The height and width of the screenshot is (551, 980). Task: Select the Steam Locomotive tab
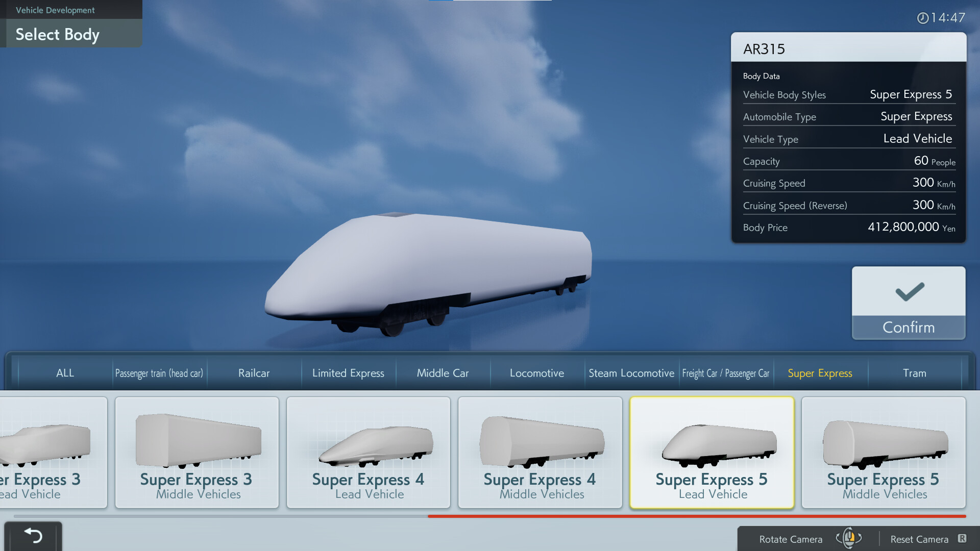pyautogui.click(x=632, y=373)
